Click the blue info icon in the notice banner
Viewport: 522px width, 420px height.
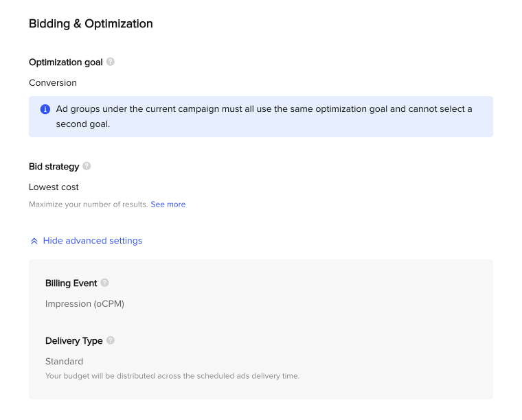(45, 109)
